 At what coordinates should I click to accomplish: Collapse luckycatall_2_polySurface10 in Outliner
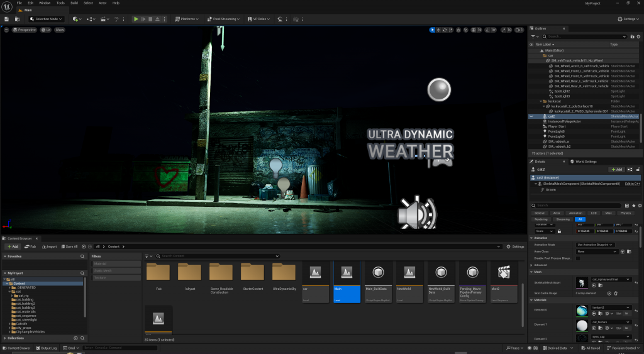click(x=544, y=106)
